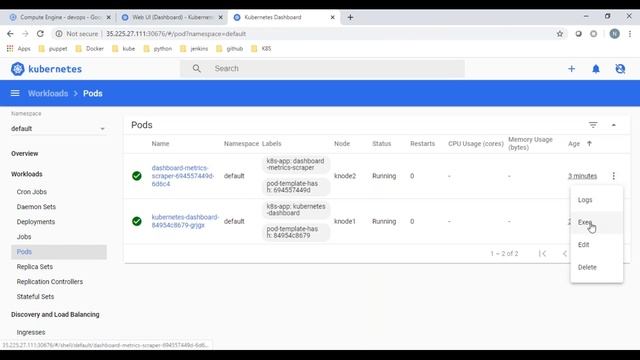
Task: Click the plus create resource icon
Action: 571,69
